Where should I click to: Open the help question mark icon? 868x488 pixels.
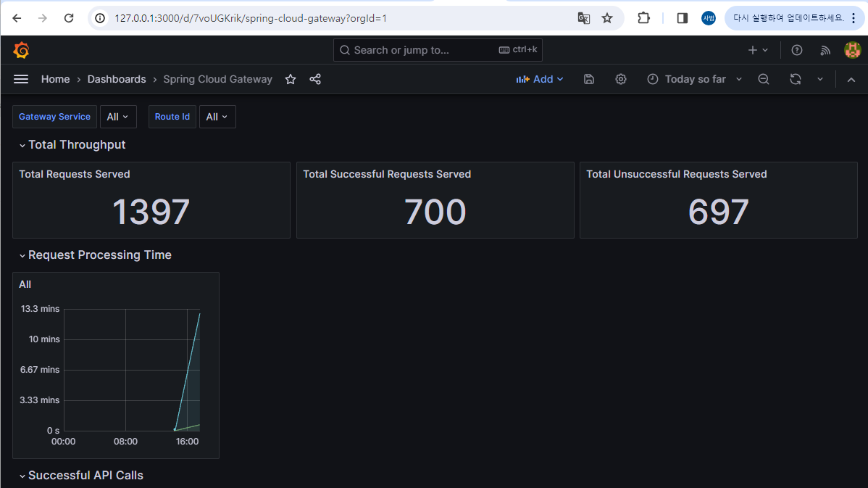coord(796,51)
